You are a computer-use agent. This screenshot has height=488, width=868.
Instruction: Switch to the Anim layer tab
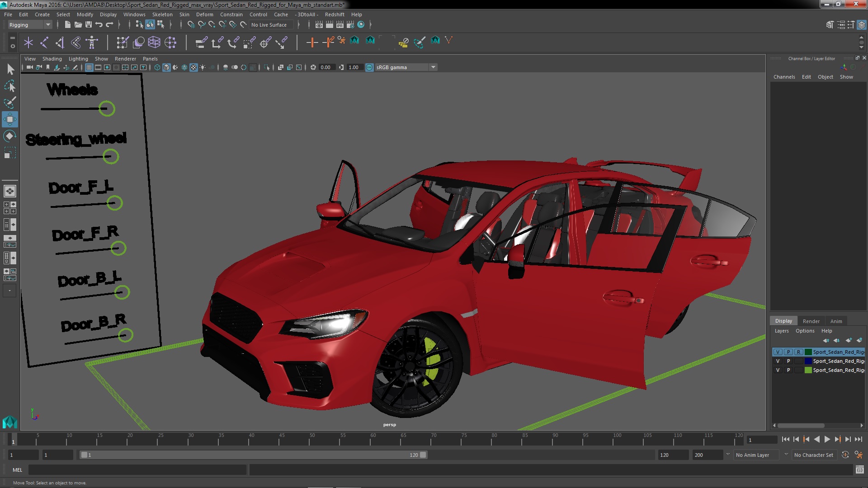[x=836, y=321]
